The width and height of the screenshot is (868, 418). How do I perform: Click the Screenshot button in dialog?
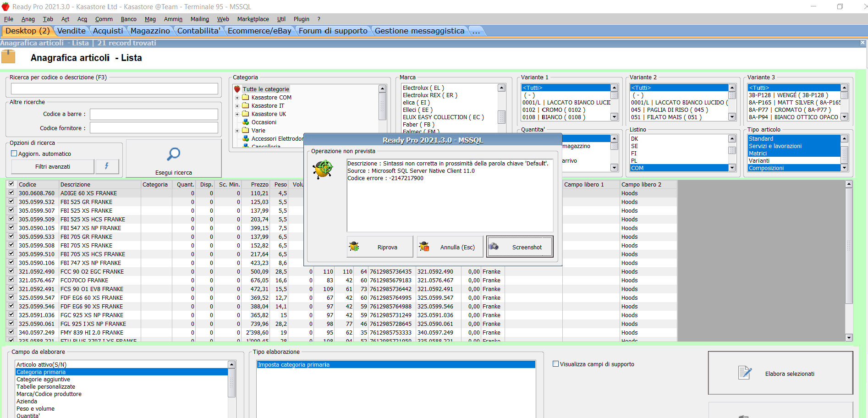520,247
